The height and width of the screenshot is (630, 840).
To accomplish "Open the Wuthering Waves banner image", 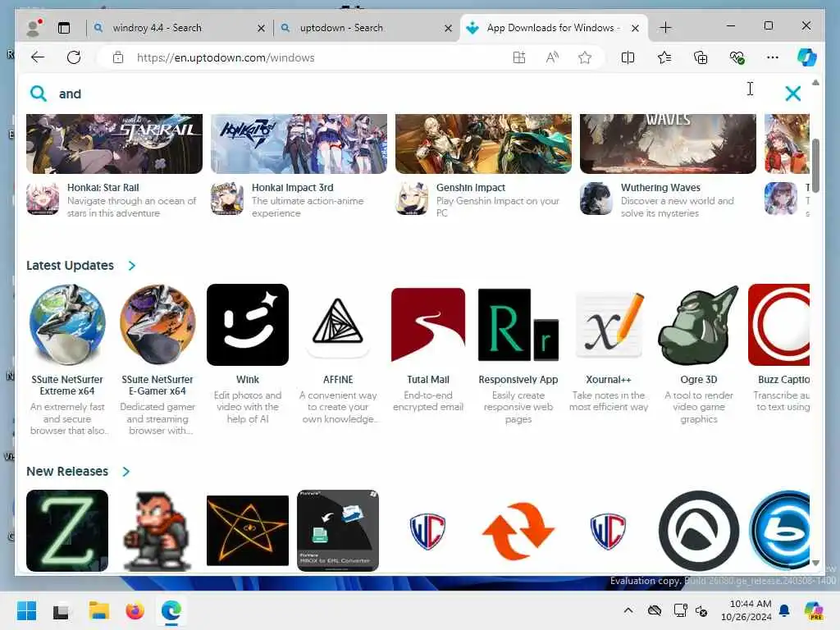I will (668, 144).
